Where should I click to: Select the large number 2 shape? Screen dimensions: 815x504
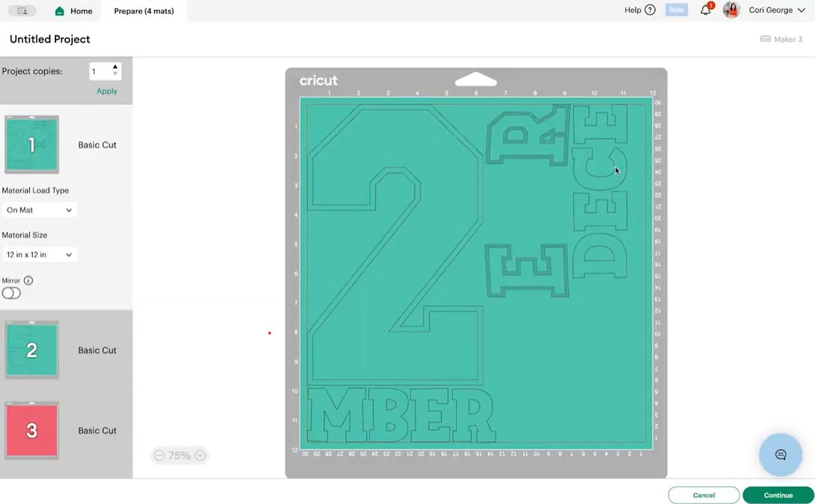tap(395, 244)
